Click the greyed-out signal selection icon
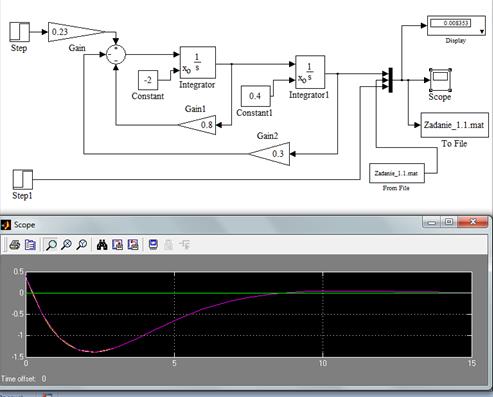 click(x=184, y=245)
